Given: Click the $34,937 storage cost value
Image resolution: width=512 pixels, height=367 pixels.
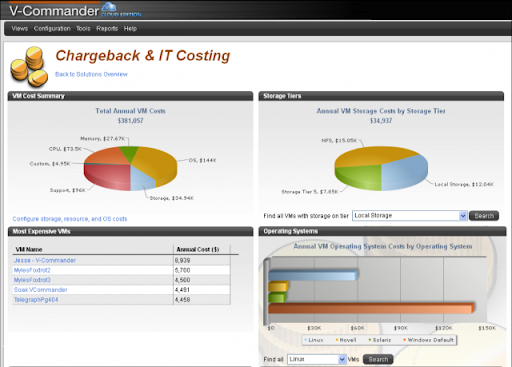Looking at the screenshot, I should 381,121.
